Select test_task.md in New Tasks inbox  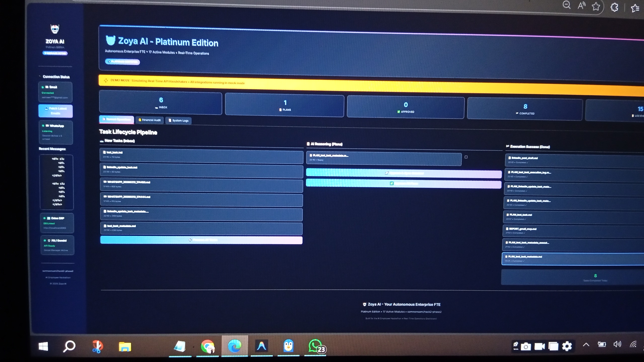point(201,154)
